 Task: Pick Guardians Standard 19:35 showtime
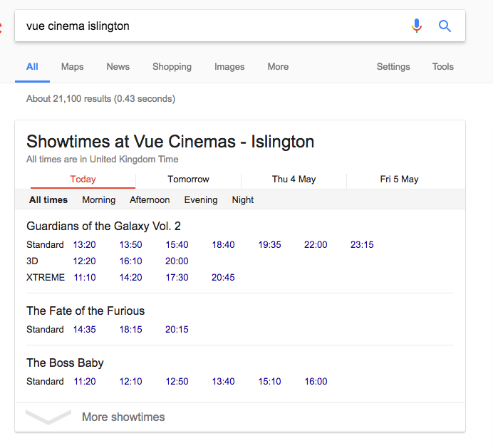(x=270, y=244)
